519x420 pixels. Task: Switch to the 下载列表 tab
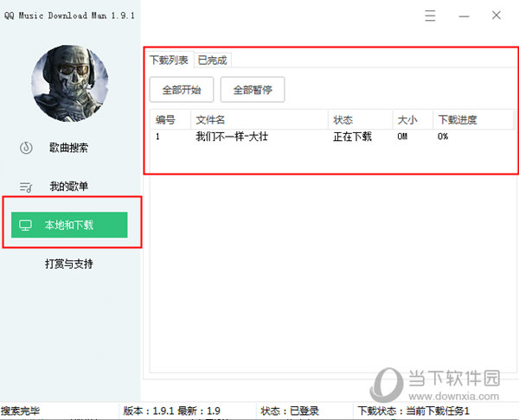point(169,60)
